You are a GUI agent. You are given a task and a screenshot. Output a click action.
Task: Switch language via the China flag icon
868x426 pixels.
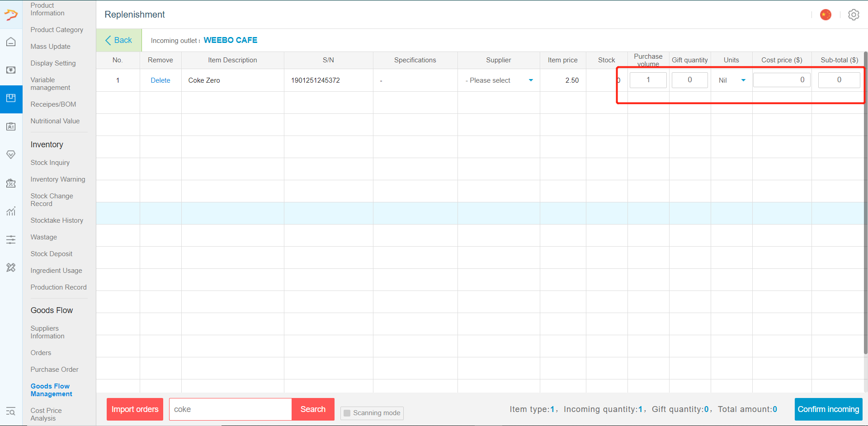point(826,15)
